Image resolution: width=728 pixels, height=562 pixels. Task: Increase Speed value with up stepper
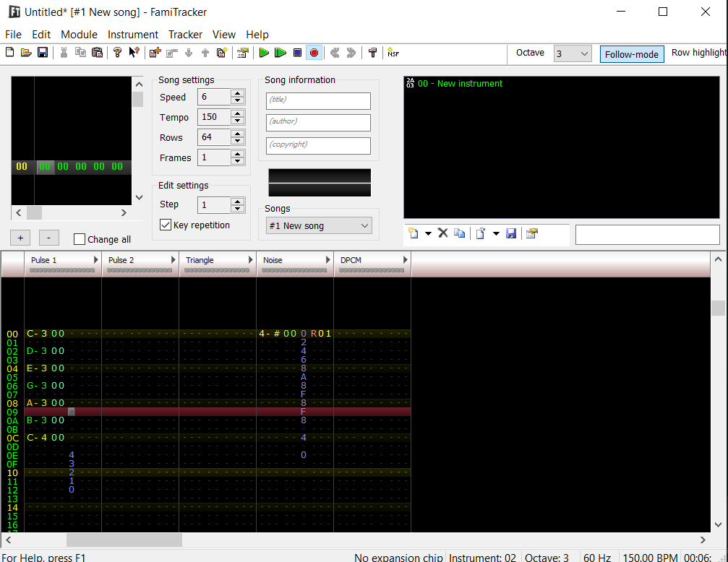click(x=238, y=93)
